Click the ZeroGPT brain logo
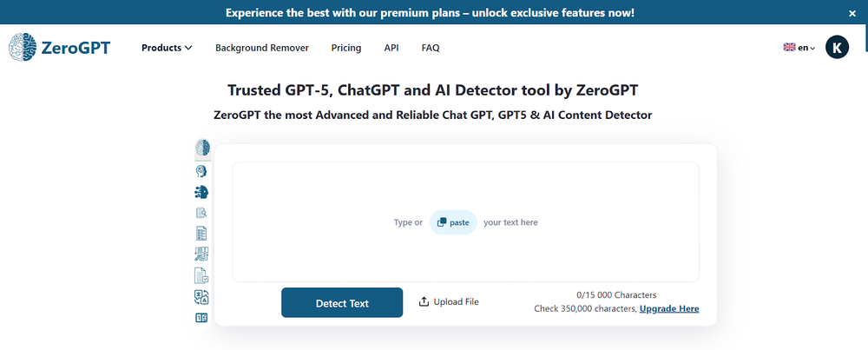The width and height of the screenshot is (868, 350). click(23, 48)
